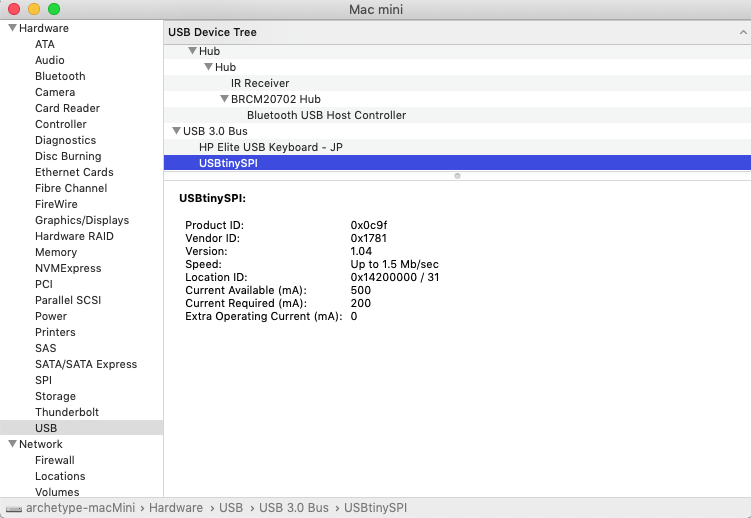751x518 pixels.
Task: Click USB 3.0 Bus in path bar
Action: point(293,508)
